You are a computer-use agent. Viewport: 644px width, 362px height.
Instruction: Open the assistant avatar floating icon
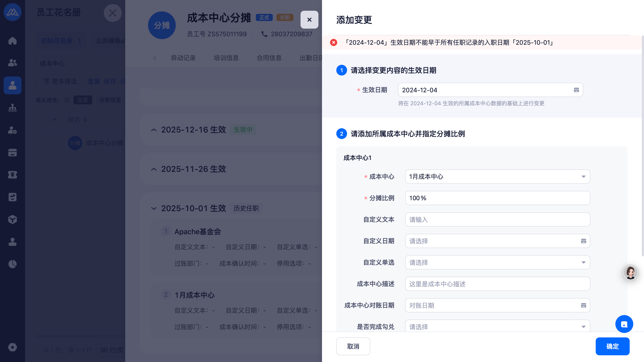click(x=630, y=273)
